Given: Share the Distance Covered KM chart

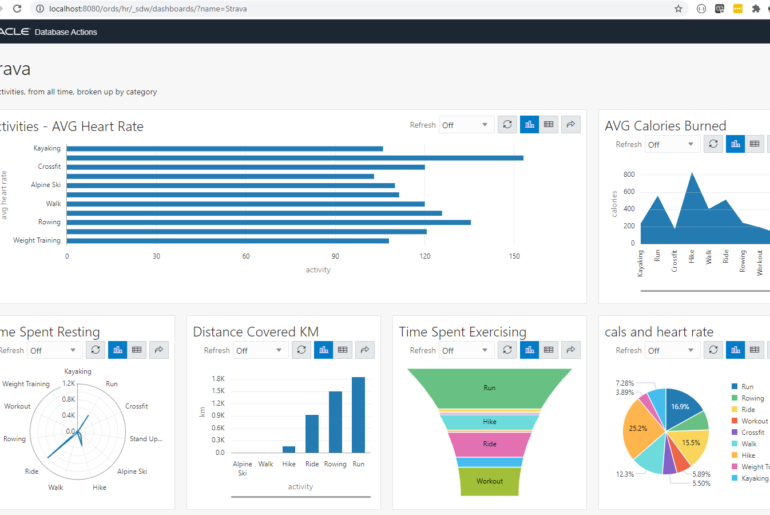Looking at the screenshot, I should 364,350.
